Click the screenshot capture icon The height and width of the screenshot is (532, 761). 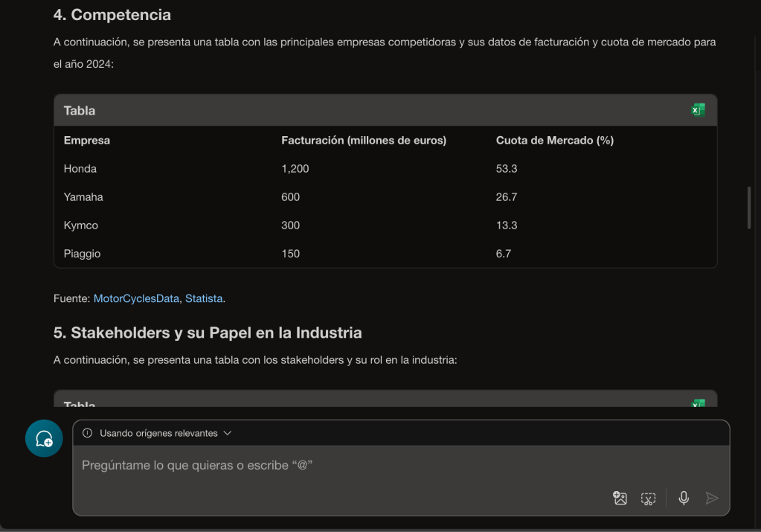(648, 499)
